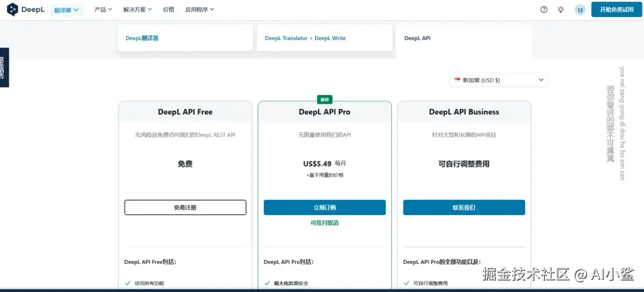Click the 访问所有功能 feature row
The image size is (644, 292).
coord(144,283)
